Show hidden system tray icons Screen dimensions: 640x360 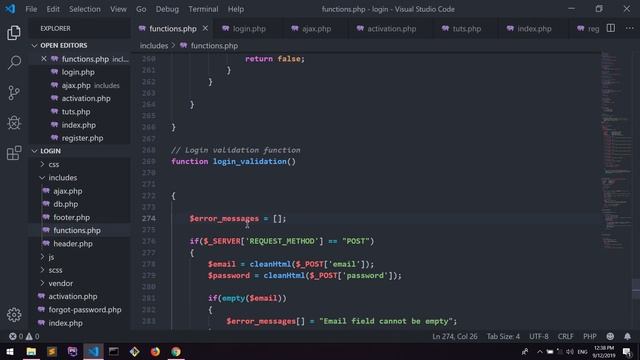[x=540, y=351]
